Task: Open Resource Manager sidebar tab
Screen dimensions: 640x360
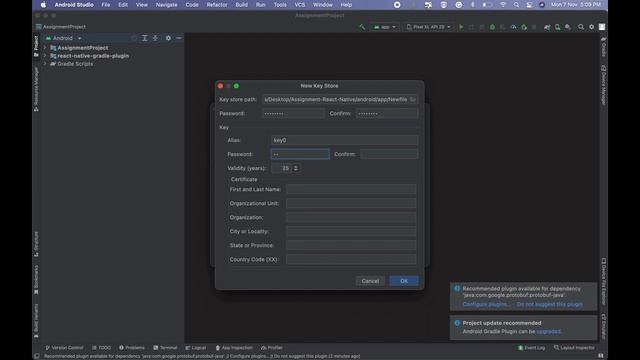Action: (x=36, y=89)
